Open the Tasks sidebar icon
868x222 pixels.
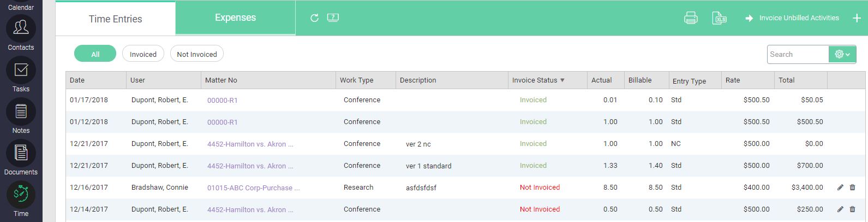(21, 70)
